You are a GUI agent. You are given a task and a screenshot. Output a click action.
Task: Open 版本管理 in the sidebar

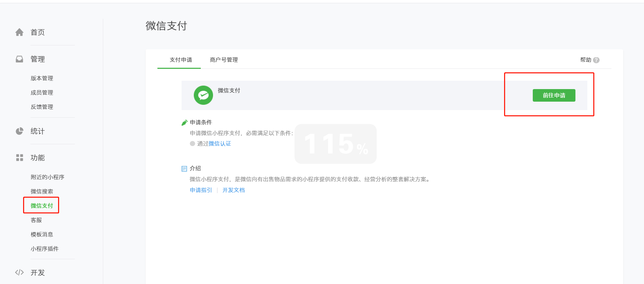click(42, 78)
